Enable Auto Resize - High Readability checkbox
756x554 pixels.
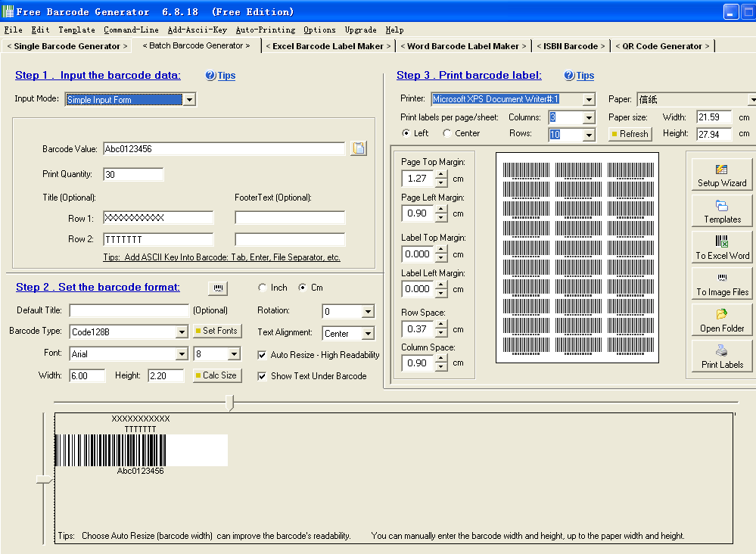[x=263, y=355]
